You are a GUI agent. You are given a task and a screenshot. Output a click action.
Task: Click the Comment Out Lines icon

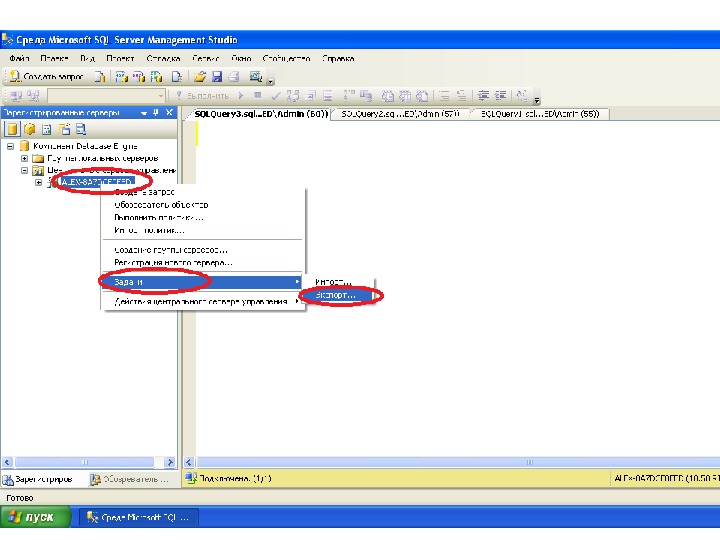(444, 96)
